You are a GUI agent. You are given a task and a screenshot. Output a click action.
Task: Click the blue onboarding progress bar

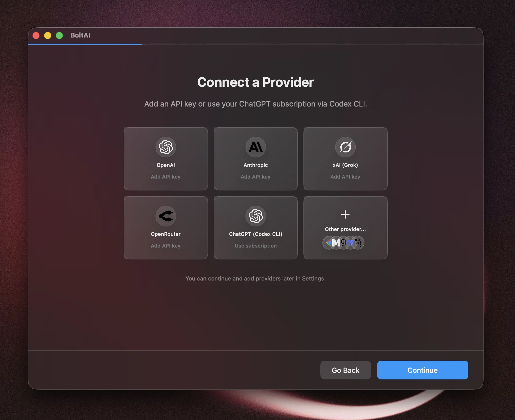85,44
